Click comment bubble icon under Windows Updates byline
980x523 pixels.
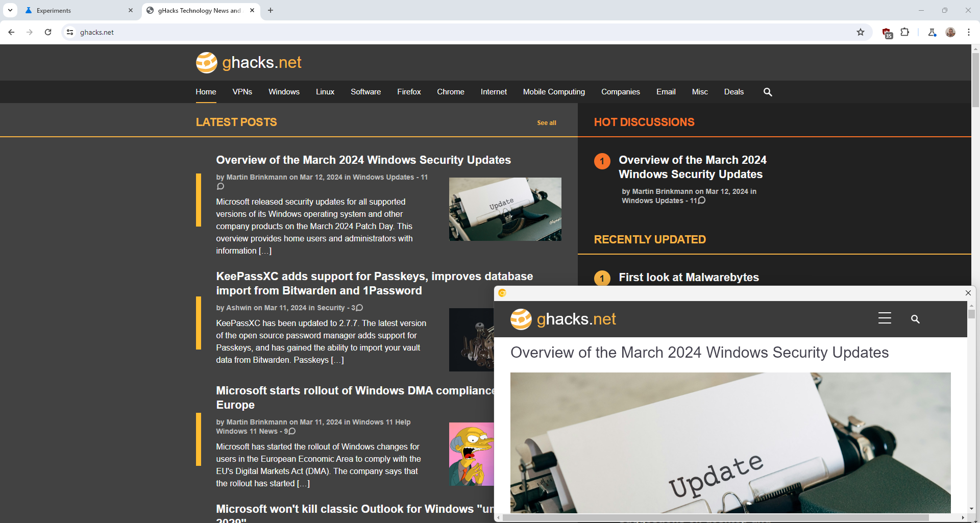point(220,187)
